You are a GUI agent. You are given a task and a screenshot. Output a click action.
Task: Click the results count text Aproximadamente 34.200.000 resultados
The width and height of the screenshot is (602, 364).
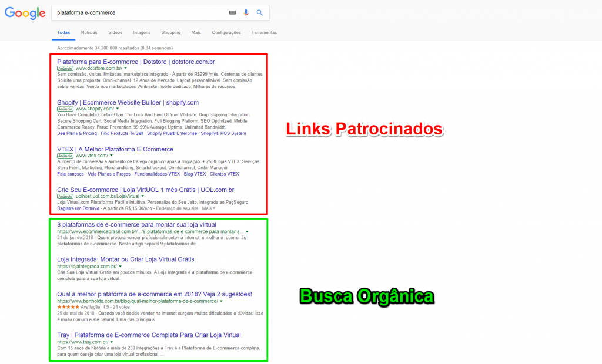(115, 48)
